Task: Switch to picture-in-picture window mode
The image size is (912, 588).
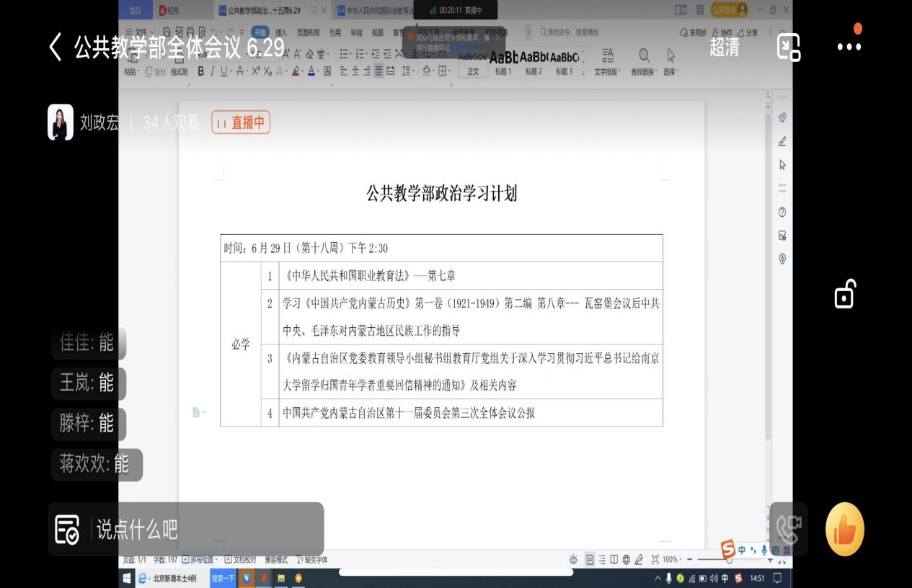Action: [789, 47]
